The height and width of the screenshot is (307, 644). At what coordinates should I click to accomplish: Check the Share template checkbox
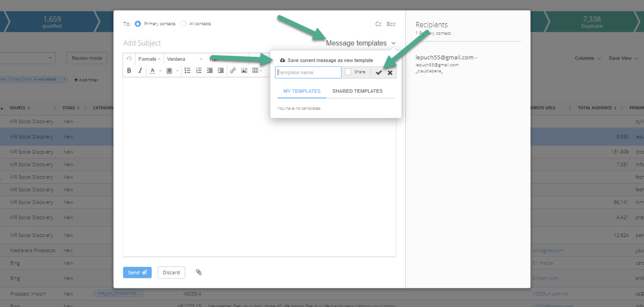[348, 72]
